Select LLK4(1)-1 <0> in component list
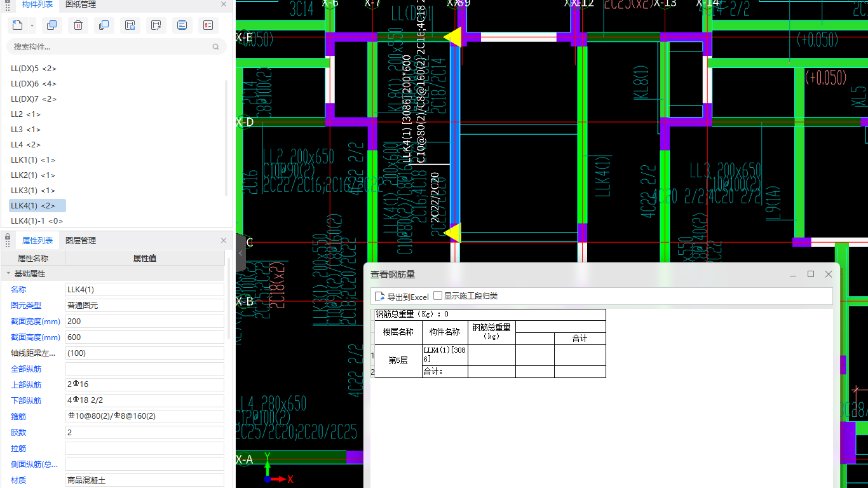The height and width of the screenshot is (488, 868). point(37,220)
